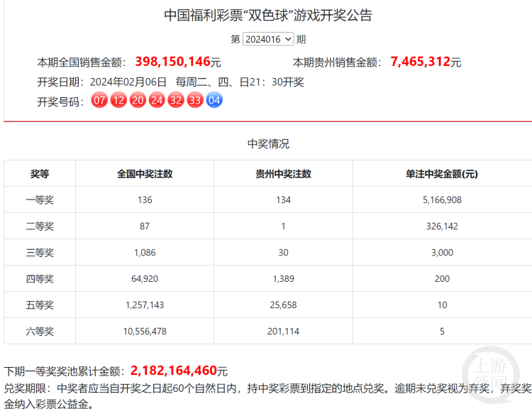Viewport: 532px width, 416px height.
Task: Select Guizhou sales amount 7,465,312
Action: (421, 62)
